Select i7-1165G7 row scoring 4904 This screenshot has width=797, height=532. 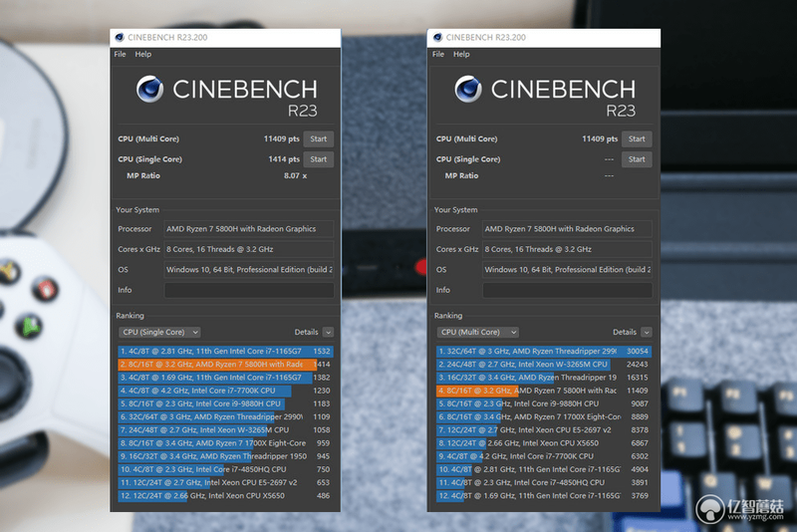click(543, 469)
